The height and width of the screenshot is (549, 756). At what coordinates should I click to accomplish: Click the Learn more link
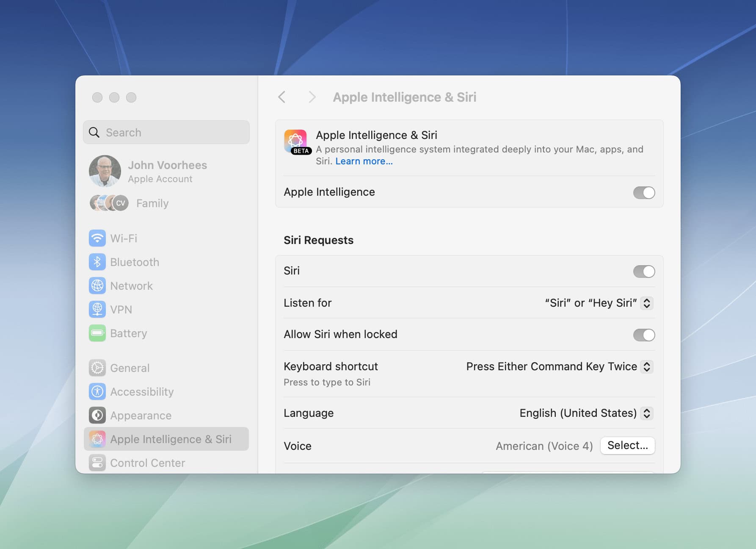pyautogui.click(x=364, y=161)
